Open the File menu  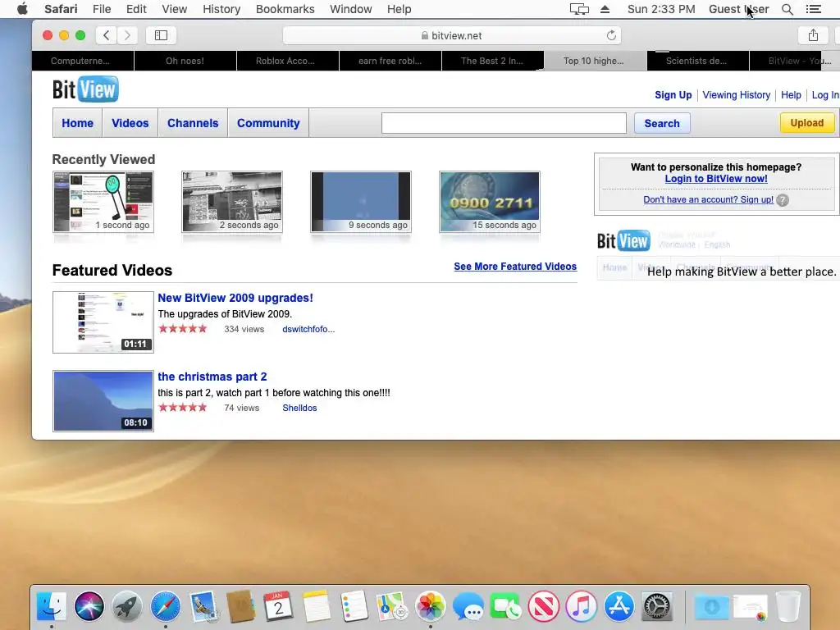(101, 9)
